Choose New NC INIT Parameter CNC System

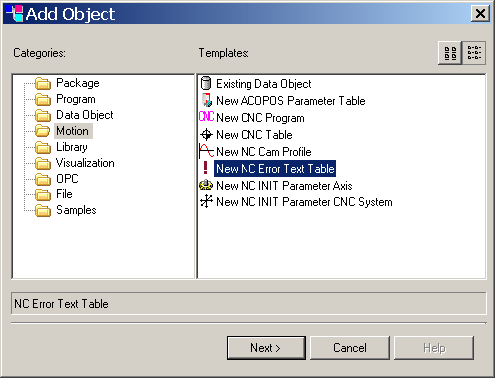click(x=304, y=202)
